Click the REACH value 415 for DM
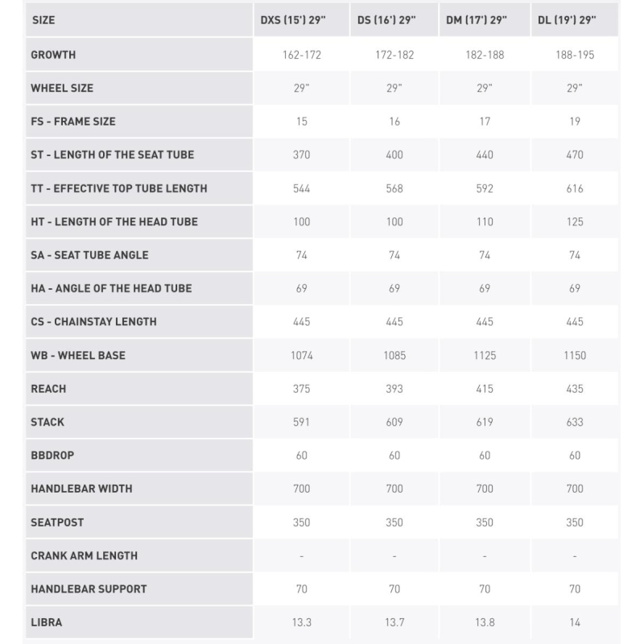Image resolution: width=644 pixels, height=644 pixels. (485, 389)
